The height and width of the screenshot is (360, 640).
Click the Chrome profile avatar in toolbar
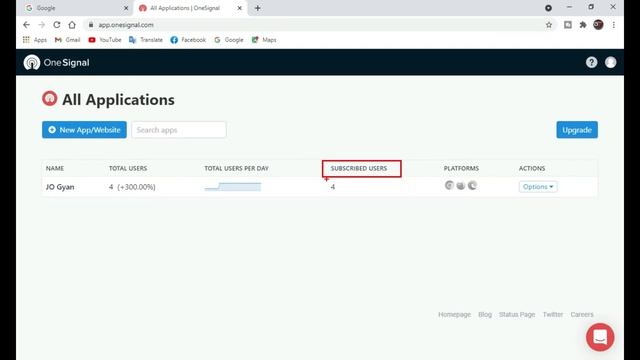598,25
